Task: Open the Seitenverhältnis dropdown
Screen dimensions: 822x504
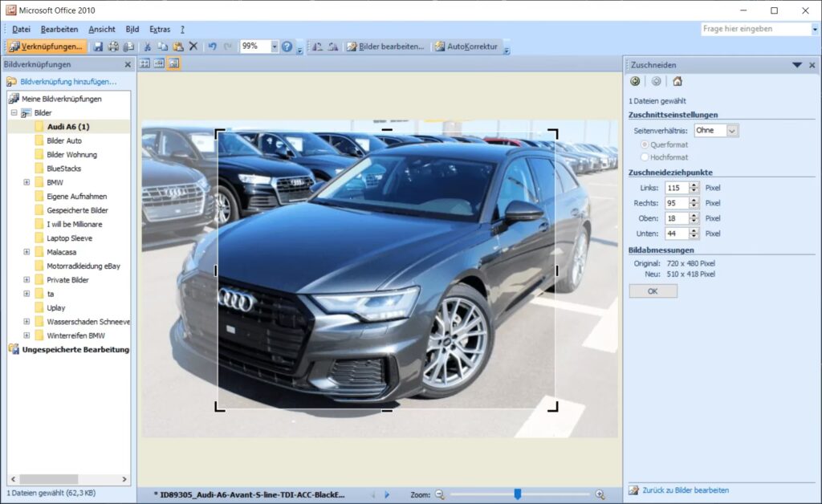Action: [x=732, y=130]
